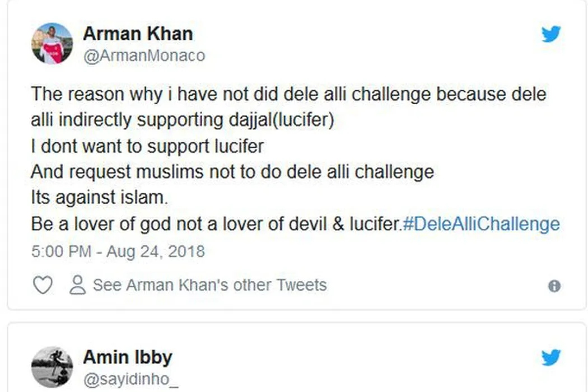The image size is (588, 392).
Task: Click the 5:00 PM - Aug 24, 2018 timestamp
Action: tap(118, 251)
